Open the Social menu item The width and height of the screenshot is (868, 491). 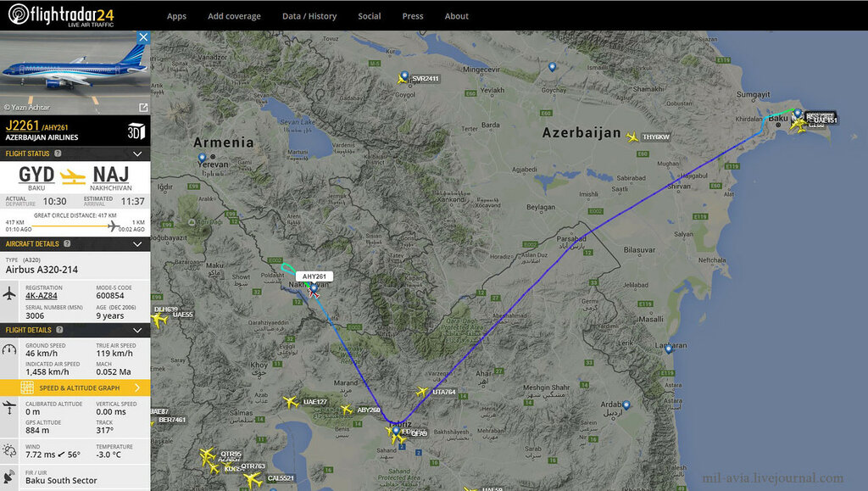[x=370, y=16]
